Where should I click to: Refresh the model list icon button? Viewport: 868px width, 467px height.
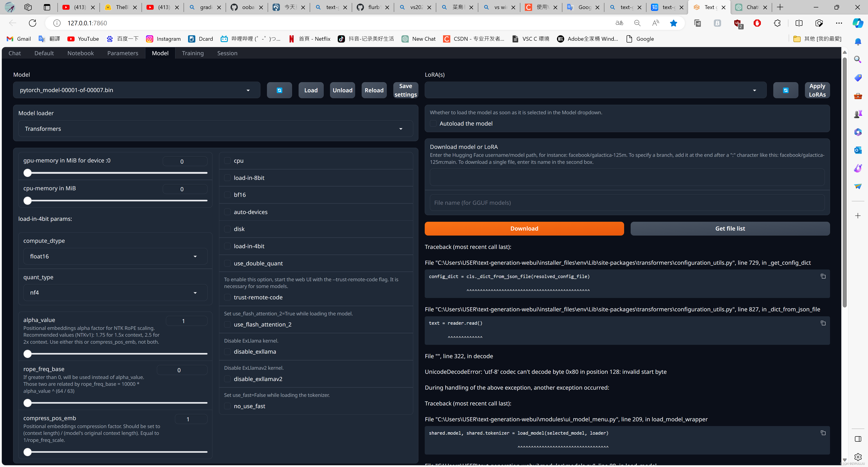click(279, 90)
